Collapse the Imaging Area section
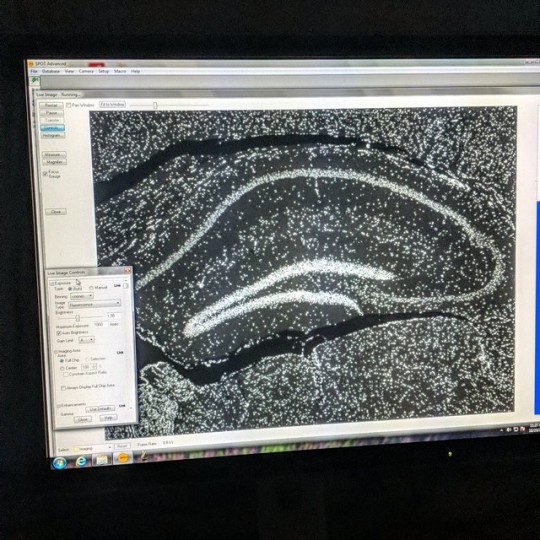Viewport: 540px width, 540px height. [56, 352]
